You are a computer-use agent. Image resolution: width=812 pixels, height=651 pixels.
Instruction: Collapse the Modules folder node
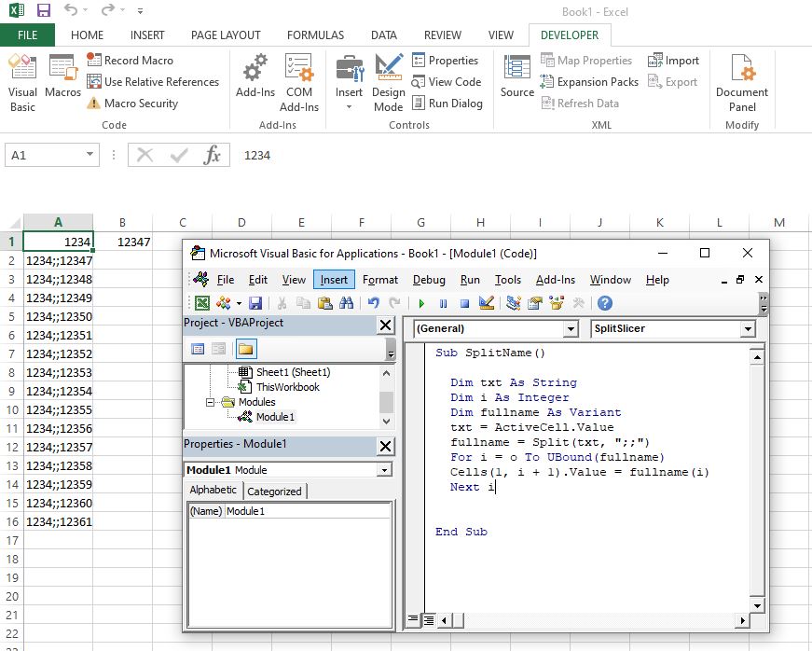point(210,402)
